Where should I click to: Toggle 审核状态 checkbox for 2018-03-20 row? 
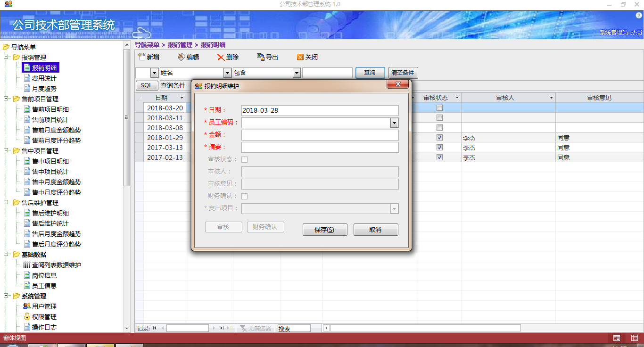click(439, 108)
